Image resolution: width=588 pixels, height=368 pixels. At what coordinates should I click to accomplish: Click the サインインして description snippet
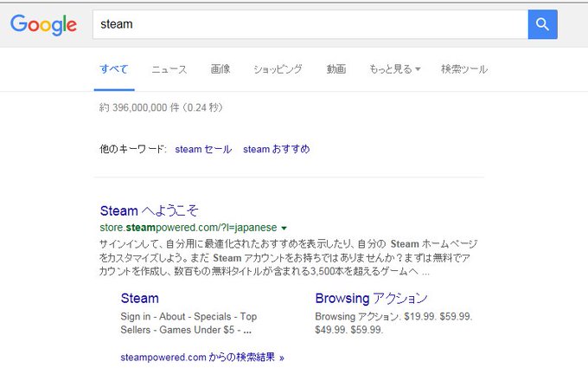(288, 258)
